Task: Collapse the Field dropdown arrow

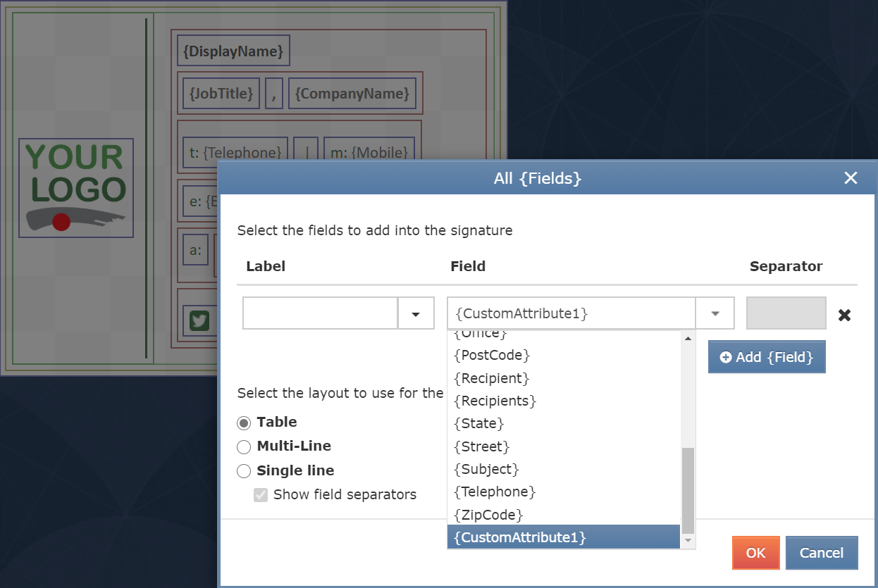Action: pos(715,313)
